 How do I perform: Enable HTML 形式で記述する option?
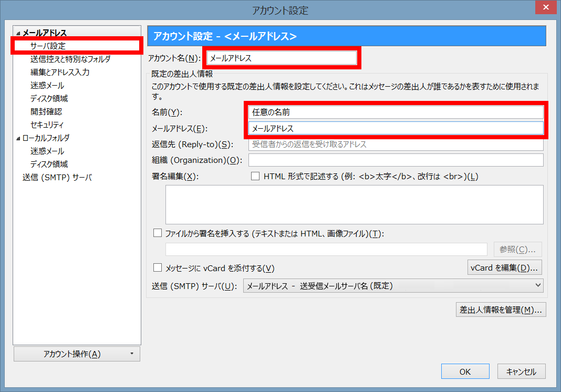pyautogui.click(x=256, y=177)
